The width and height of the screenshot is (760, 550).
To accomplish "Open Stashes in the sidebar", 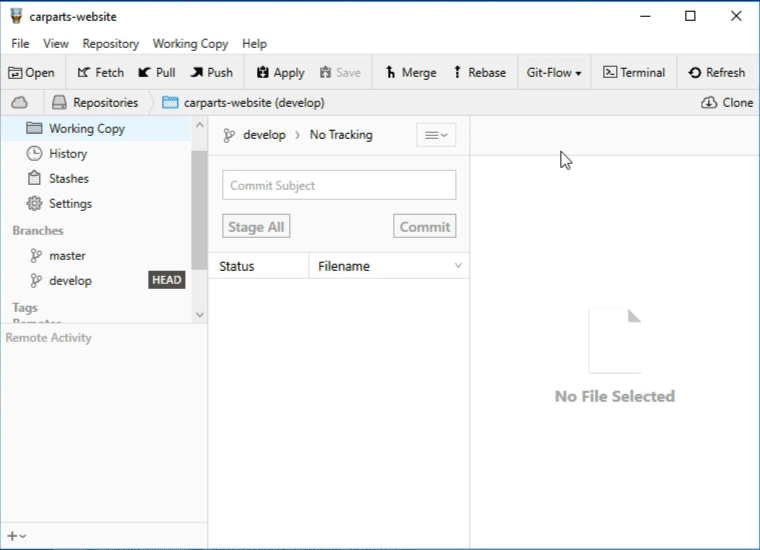I will 68,179.
